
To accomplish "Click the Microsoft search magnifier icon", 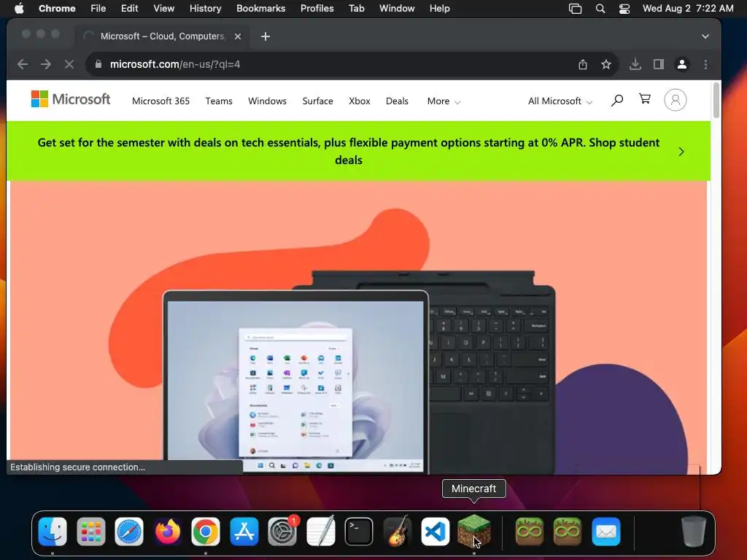I will 617,100.
